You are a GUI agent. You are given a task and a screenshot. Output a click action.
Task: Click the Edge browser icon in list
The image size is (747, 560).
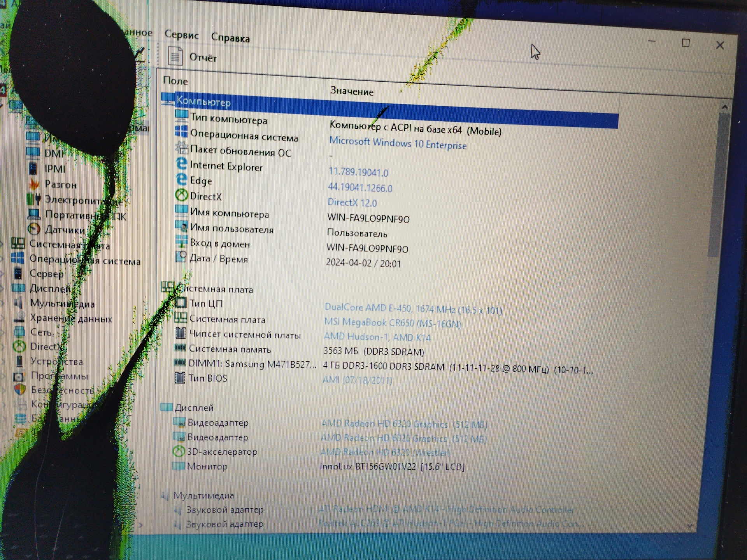[x=181, y=179]
